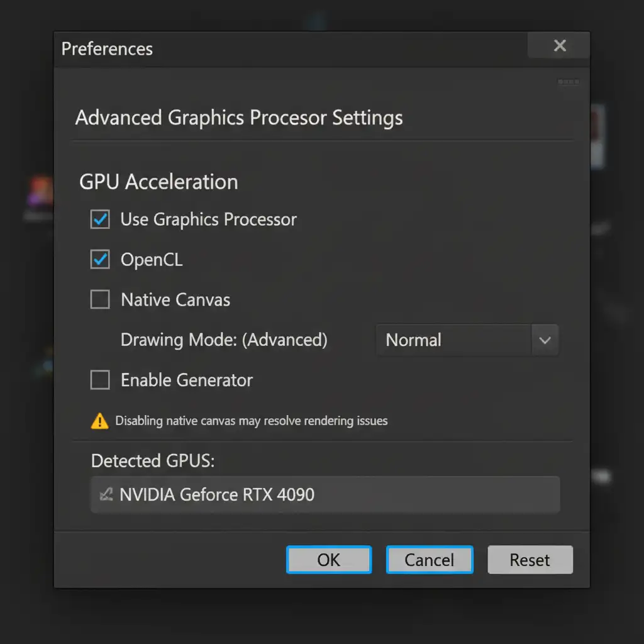Viewport: 644px width, 644px height.
Task: Click the Drawing Mode: (Advanced) label
Action: [224, 340]
